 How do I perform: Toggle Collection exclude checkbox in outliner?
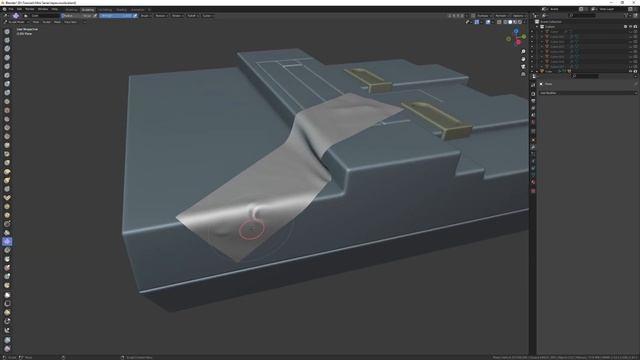(x=625, y=27)
